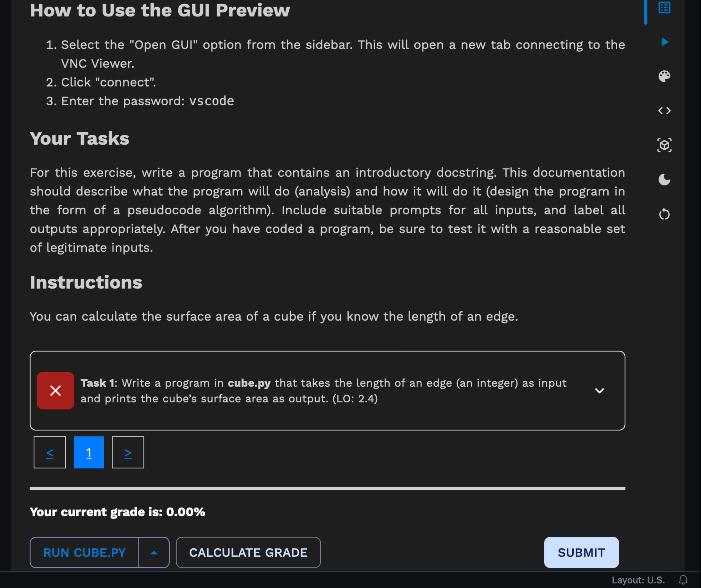Image resolution: width=701 pixels, height=588 pixels.
Task: Click the red failed-task X indicator
Action: (x=55, y=391)
